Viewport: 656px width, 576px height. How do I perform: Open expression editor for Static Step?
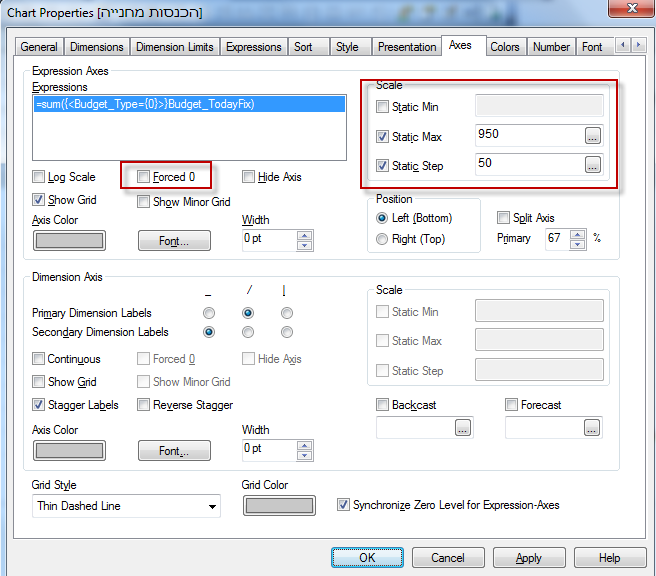click(592, 165)
